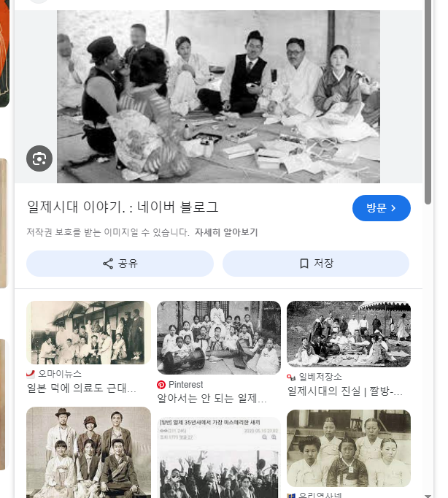The width and height of the screenshot is (448, 498).
Task: Click the Pinterest logo icon
Action: coord(161,385)
